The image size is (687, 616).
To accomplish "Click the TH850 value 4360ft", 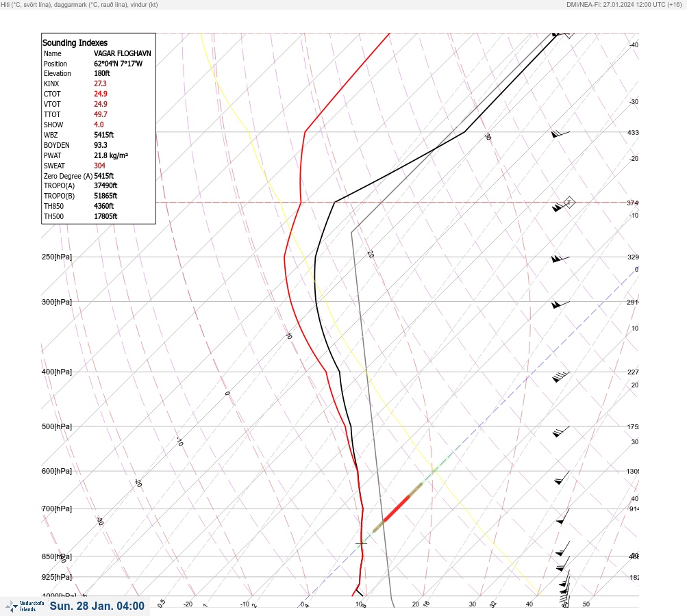I will click(x=103, y=206).
